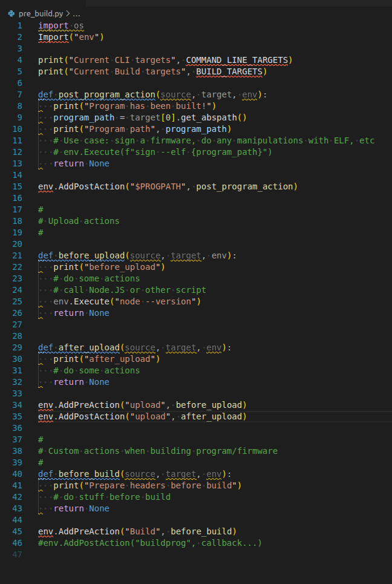Click line number 46 in the gutter
The height and width of the screenshot is (584, 392).
[18, 543]
